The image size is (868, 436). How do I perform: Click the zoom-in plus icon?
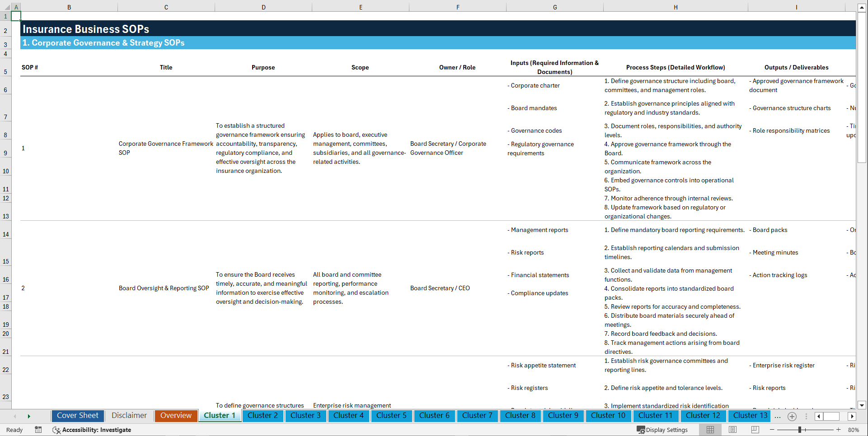(839, 430)
